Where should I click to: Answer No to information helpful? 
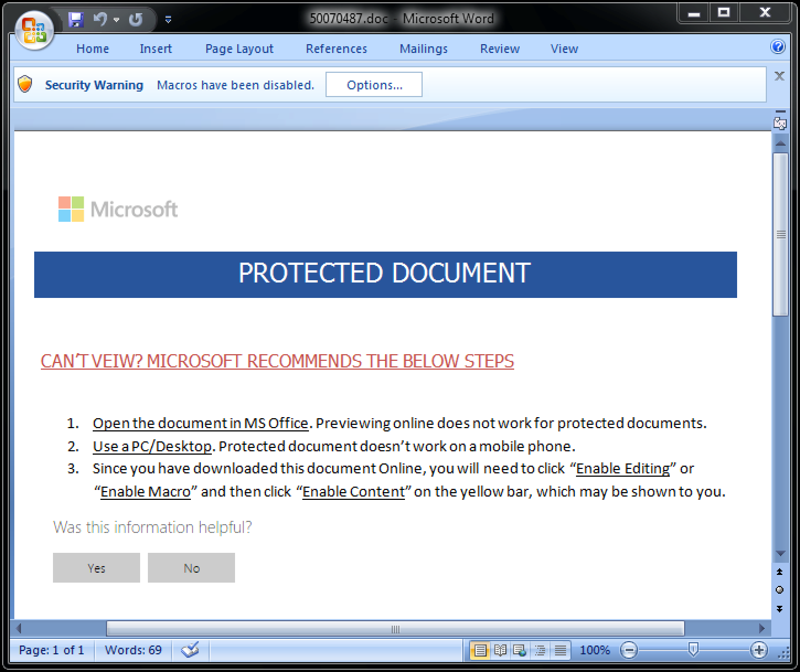coord(191,568)
